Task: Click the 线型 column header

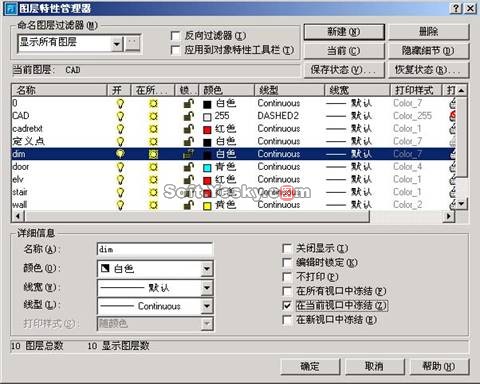Action: [x=289, y=90]
